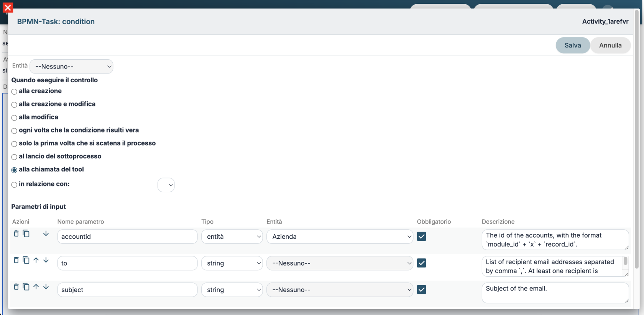
Task: Delete the accountid parameter row
Action: 16,233
